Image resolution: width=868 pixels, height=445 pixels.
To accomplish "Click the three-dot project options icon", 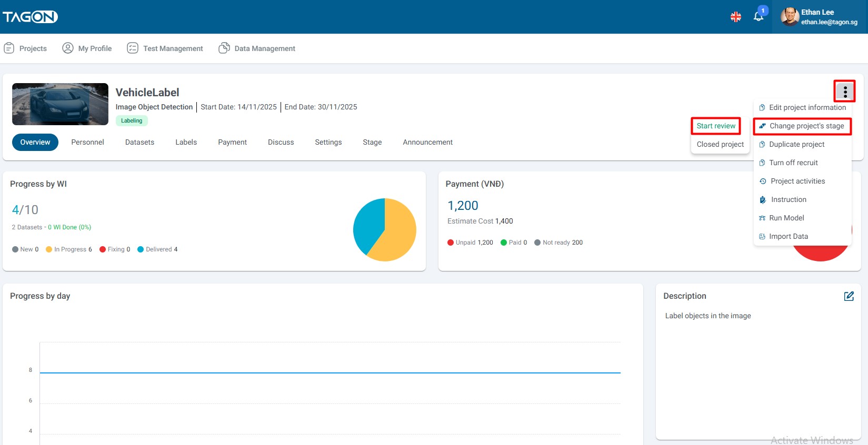I will (x=844, y=92).
